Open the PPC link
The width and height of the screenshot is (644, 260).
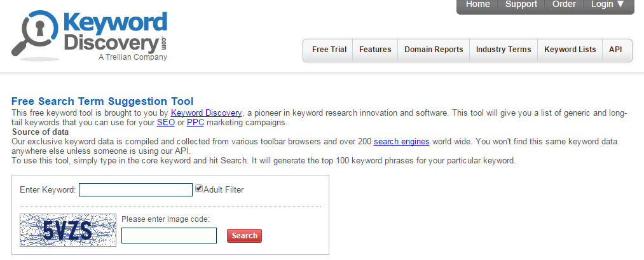click(196, 123)
